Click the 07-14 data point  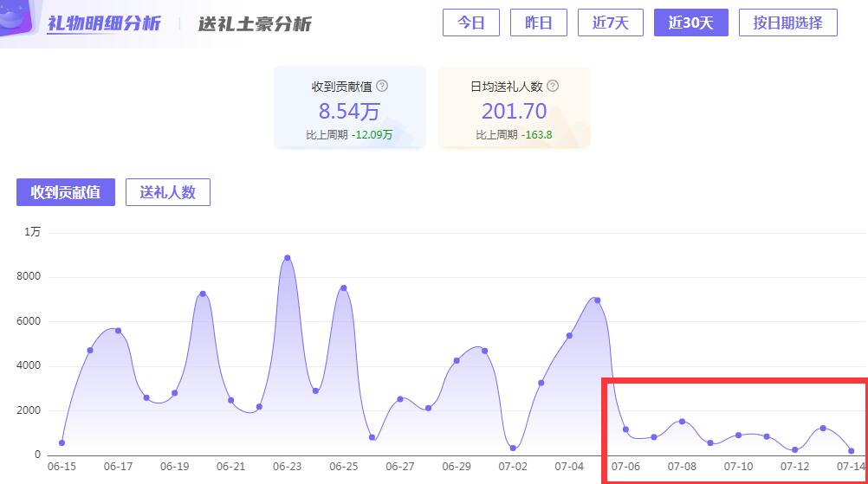[852, 451]
